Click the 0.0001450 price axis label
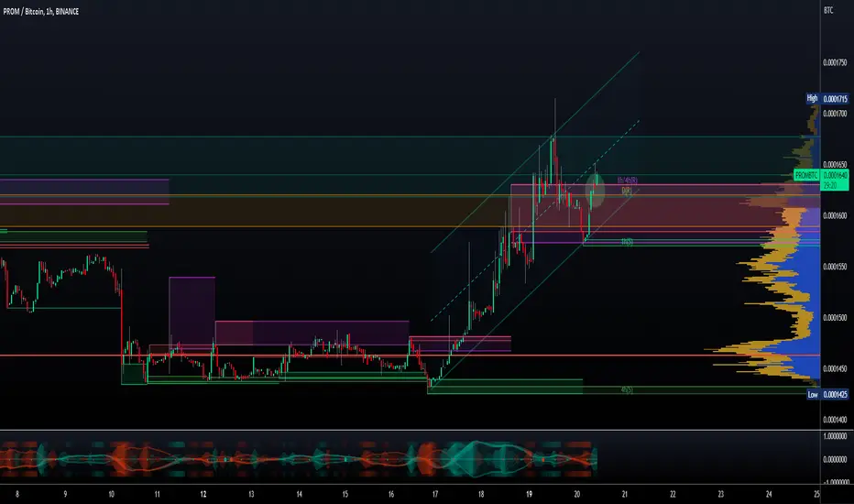Viewport: 854px width, 504px height. (835, 369)
